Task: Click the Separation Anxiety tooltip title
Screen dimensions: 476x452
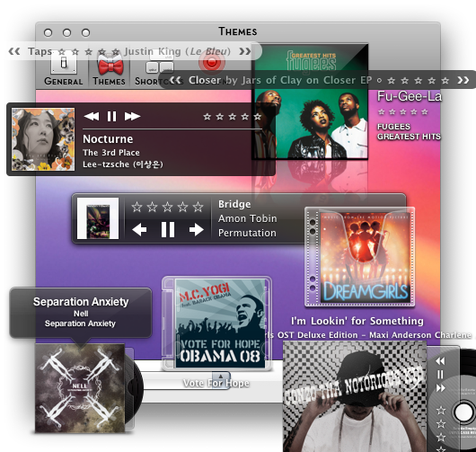Action: (81, 302)
